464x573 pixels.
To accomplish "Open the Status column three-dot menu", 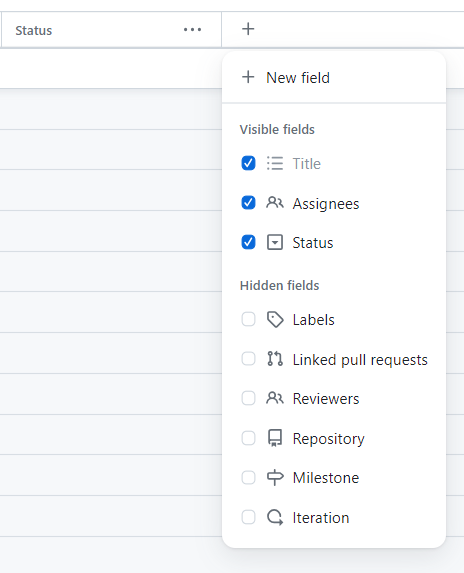I will (x=193, y=30).
